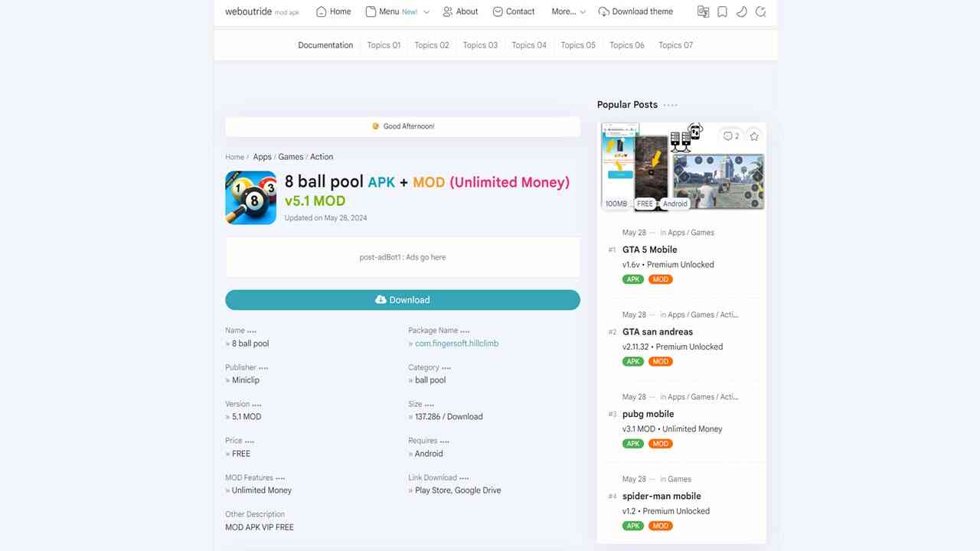The image size is (980, 551).
Task: Click the post-adBot1 ad placeholder
Action: (x=403, y=257)
